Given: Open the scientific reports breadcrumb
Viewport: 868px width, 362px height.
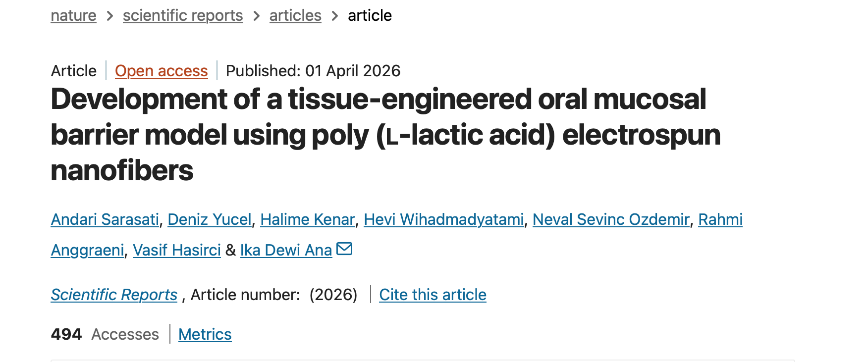Looking at the screenshot, I should (183, 16).
